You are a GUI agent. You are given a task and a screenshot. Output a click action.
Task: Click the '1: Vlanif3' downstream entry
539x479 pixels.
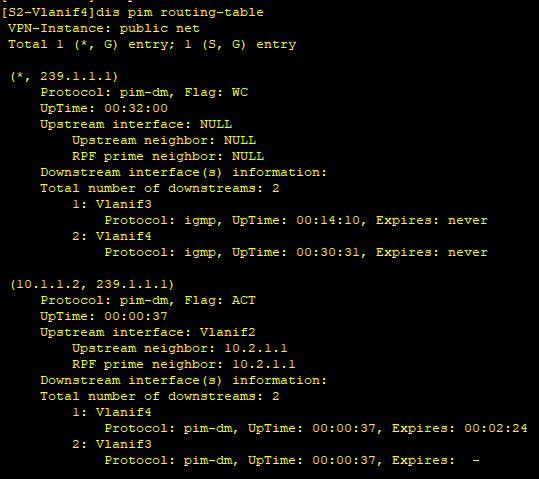[x=112, y=205]
